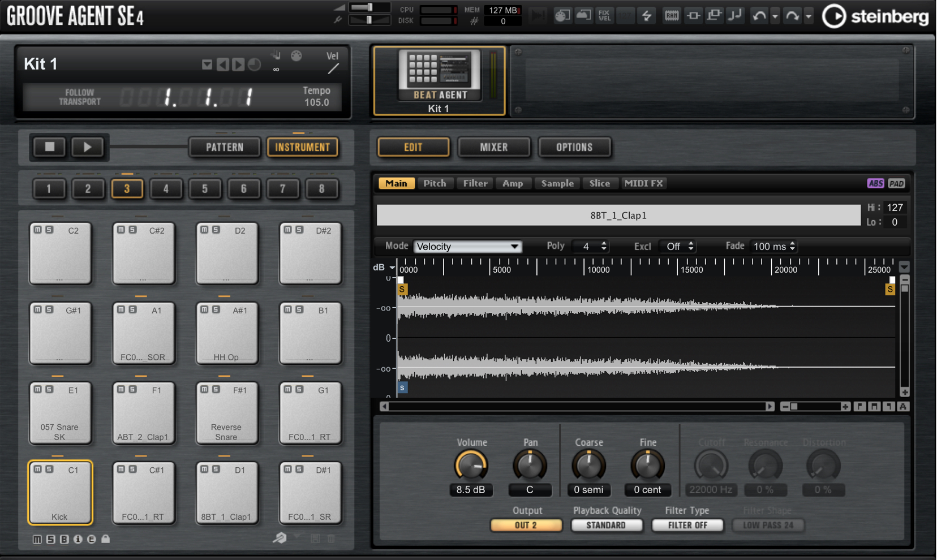Click the Beat Agent Kit 1 slot thumbnail
Screen dimensions: 937x560
tap(440, 81)
